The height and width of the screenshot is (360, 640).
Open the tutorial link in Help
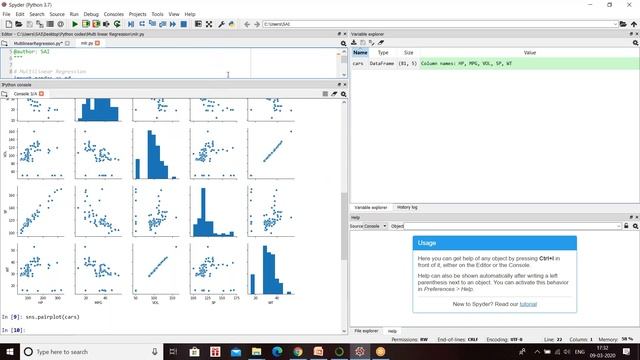click(x=528, y=304)
